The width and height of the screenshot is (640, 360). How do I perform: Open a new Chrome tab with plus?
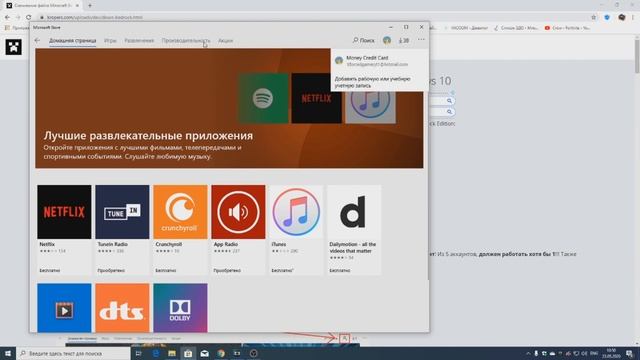pos(90,5)
